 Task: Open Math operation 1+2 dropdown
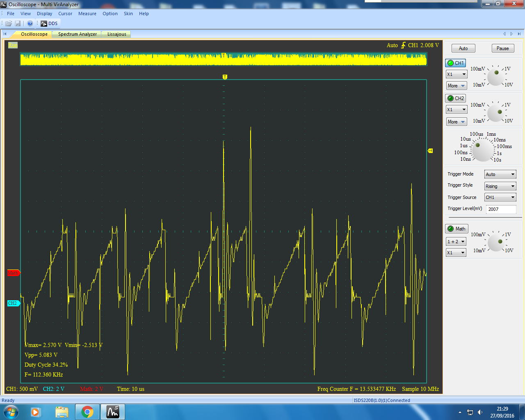click(456, 242)
